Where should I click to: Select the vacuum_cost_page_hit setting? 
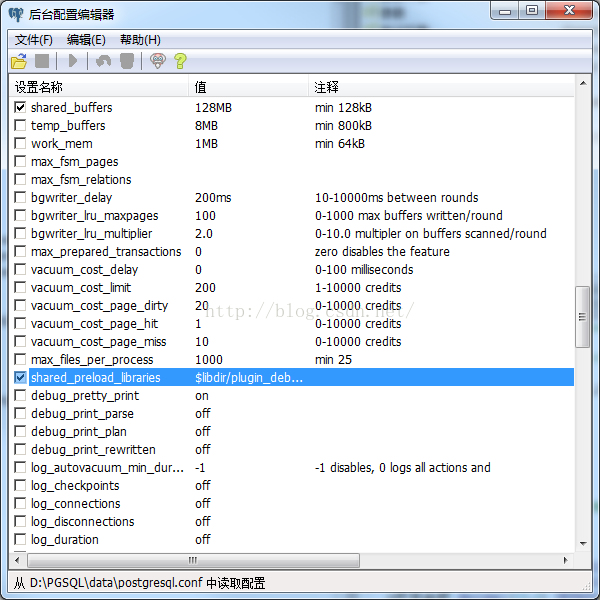94,324
